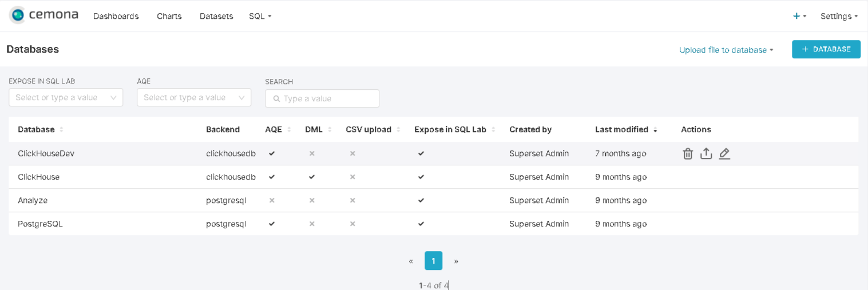Screen dimensions: 868x290
Task: Navigate to the Charts page
Action: pyautogui.click(x=169, y=16)
